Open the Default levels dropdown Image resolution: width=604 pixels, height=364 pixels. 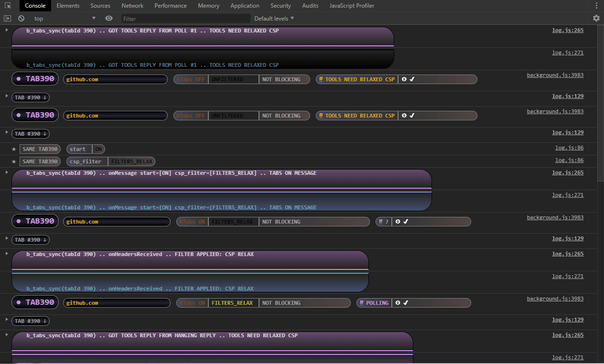click(x=274, y=18)
